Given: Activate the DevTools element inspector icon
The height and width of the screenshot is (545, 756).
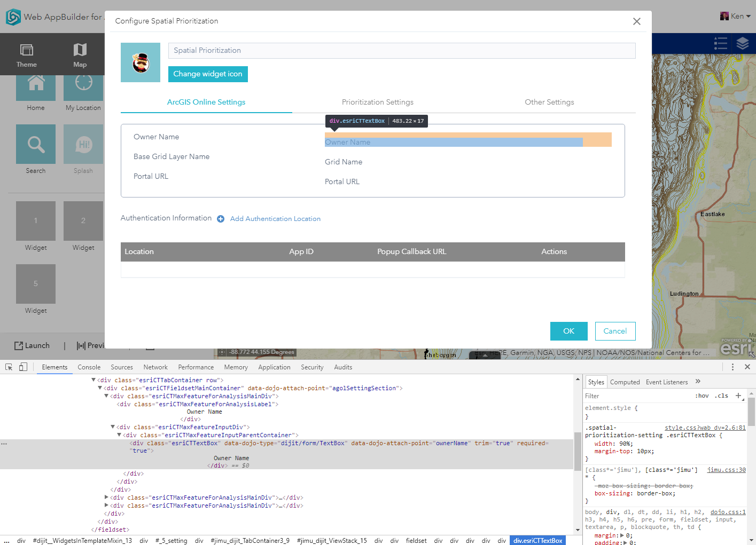Looking at the screenshot, I should click(9, 367).
